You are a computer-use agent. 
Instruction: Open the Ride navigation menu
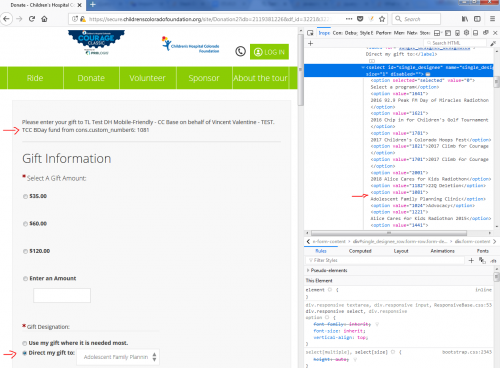coord(35,78)
